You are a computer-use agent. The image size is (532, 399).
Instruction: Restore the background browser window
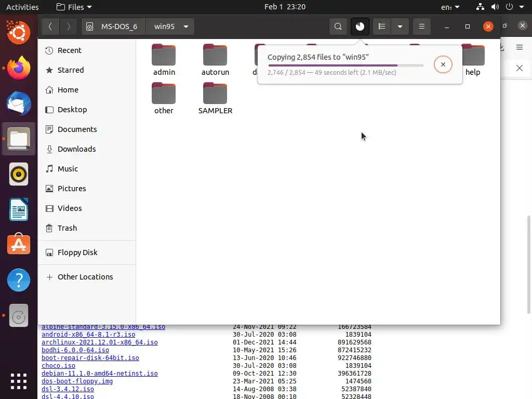point(505,25)
